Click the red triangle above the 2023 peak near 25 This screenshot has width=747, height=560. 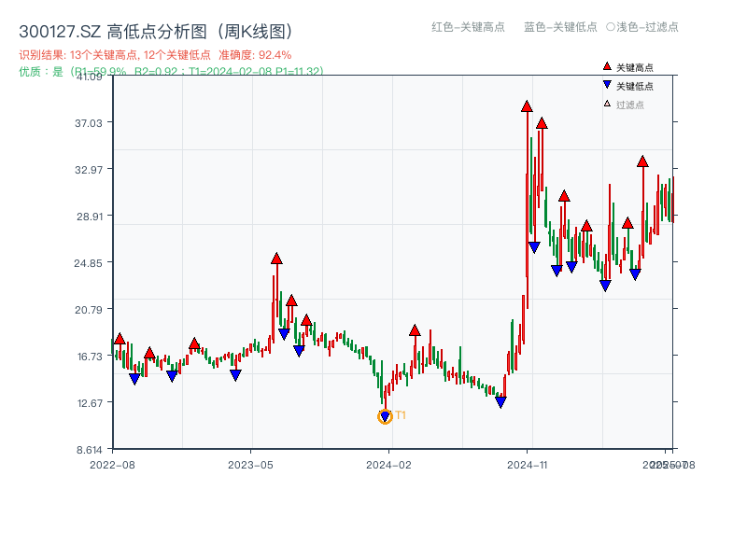click(x=276, y=259)
